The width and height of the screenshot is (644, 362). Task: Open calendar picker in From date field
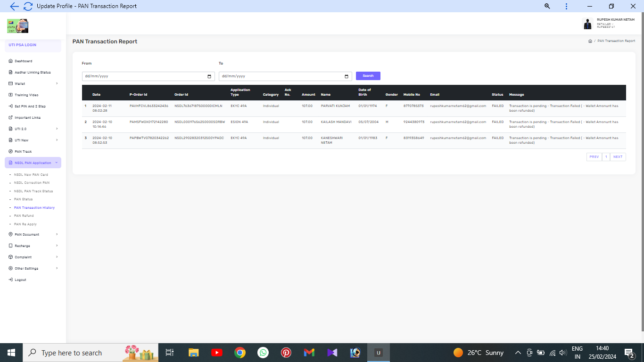pyautogui.click(x=209, y=76)
